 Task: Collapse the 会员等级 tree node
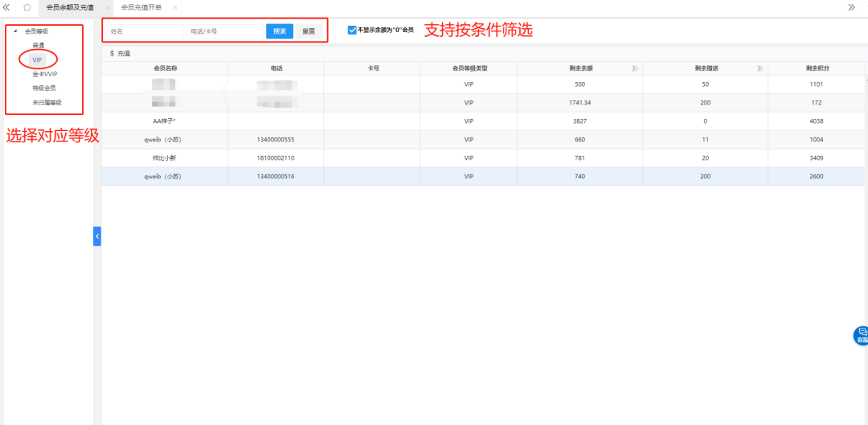[x=15, y=31]
